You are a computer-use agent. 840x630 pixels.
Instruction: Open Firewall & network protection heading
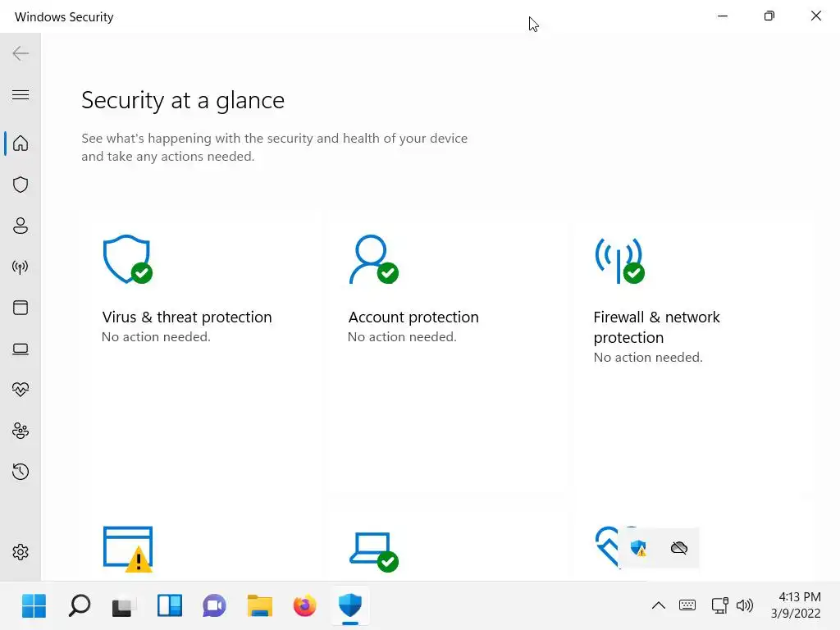tap(657, 327)
